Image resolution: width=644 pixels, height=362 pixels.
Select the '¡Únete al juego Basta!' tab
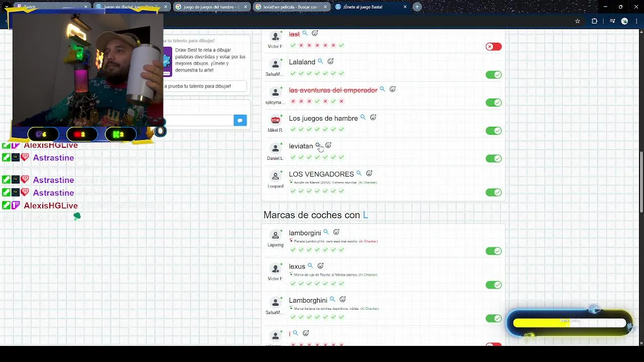pos(371,7)
